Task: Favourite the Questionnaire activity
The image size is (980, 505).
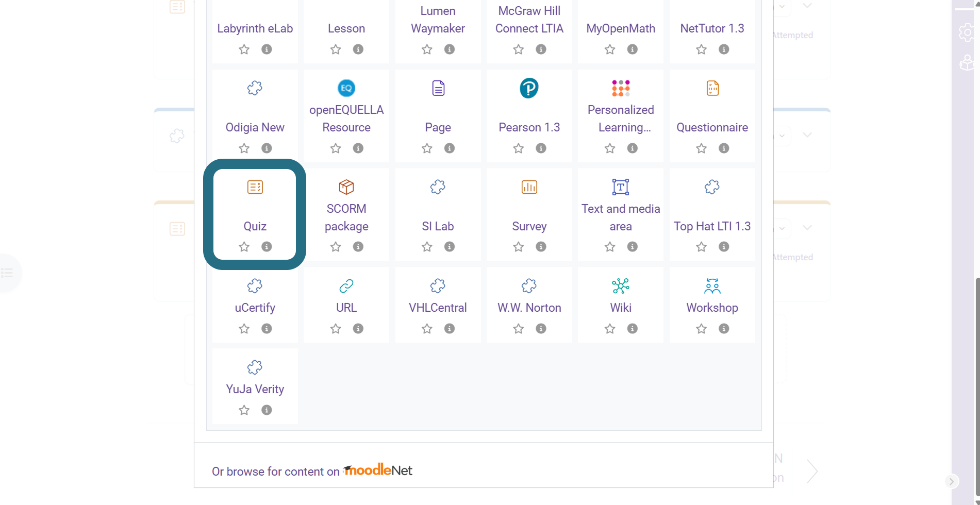Action: coord(701,148)
